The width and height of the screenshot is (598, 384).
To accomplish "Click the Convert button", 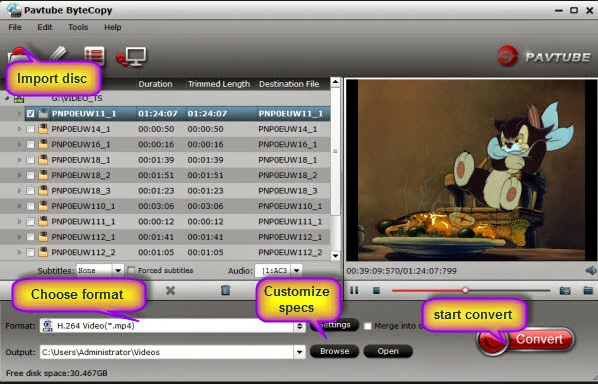I will pos(526,339).
